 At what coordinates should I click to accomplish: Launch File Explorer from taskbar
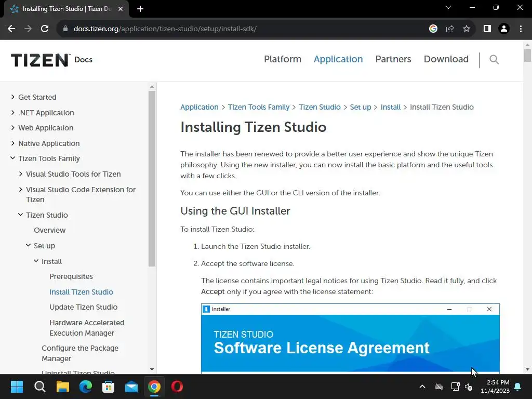coord(63,387)
